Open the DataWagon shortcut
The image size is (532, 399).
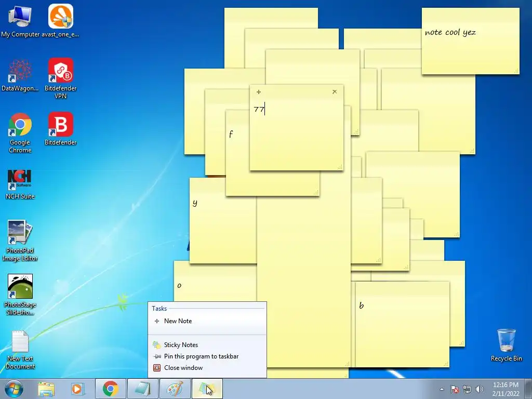pyautogui.click(x=20, y=75)
